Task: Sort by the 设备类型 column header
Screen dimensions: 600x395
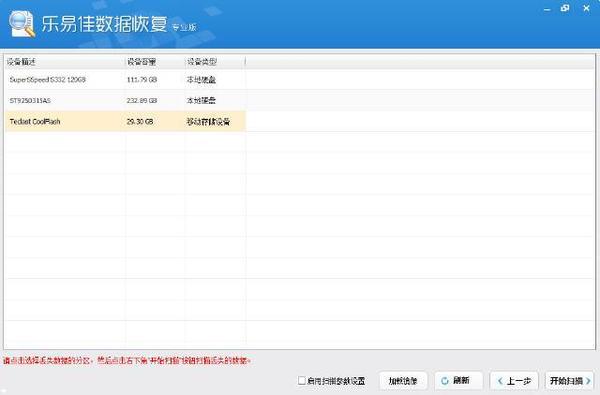Action: pos(214,61)
